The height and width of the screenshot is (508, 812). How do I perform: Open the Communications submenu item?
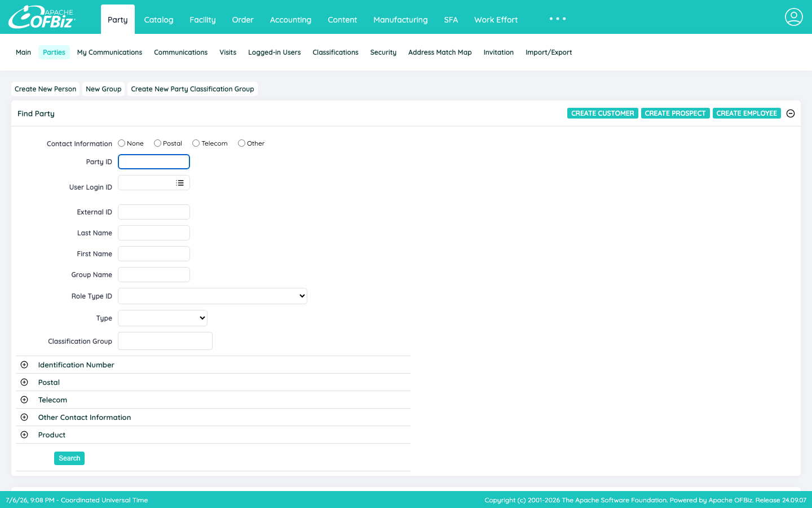point(180,52)
